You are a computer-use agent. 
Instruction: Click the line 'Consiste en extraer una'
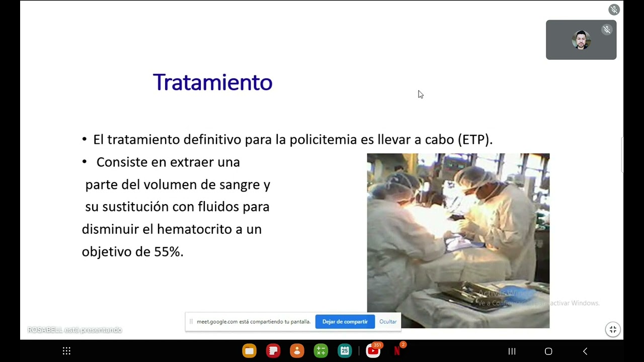tap(168, 162)
